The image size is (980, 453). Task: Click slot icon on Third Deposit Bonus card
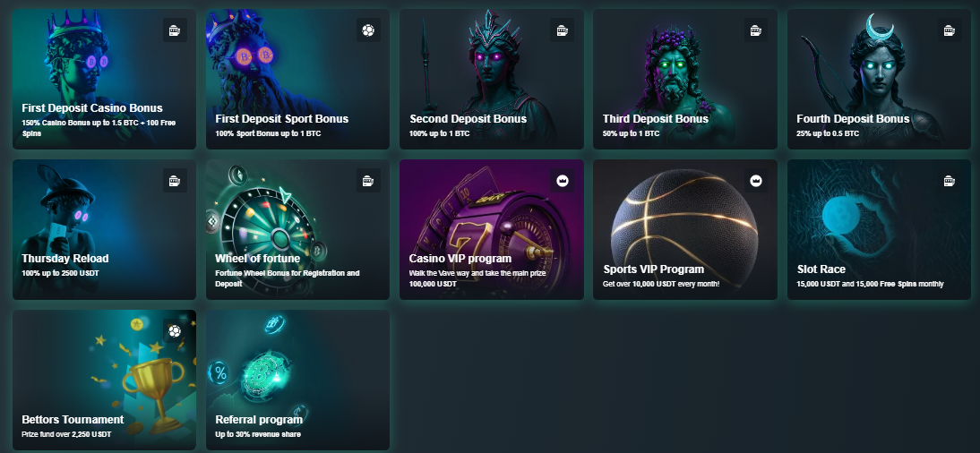click(x=756, y=30)
